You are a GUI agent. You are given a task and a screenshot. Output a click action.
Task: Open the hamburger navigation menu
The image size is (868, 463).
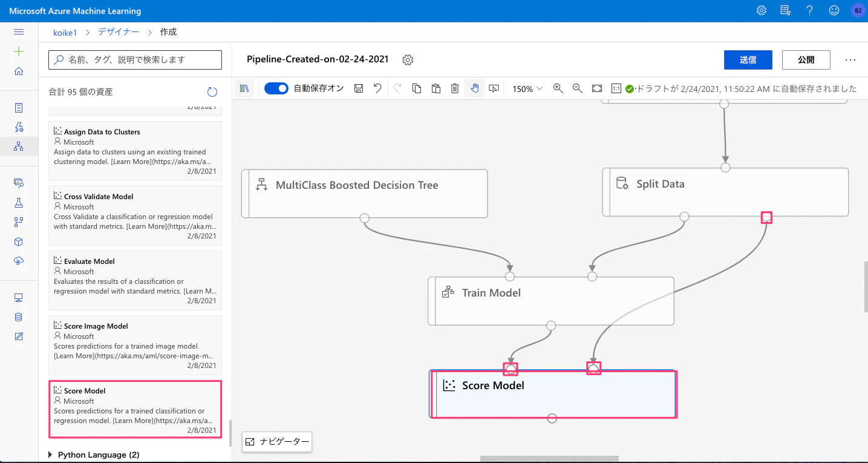click(x=19, y=32)
